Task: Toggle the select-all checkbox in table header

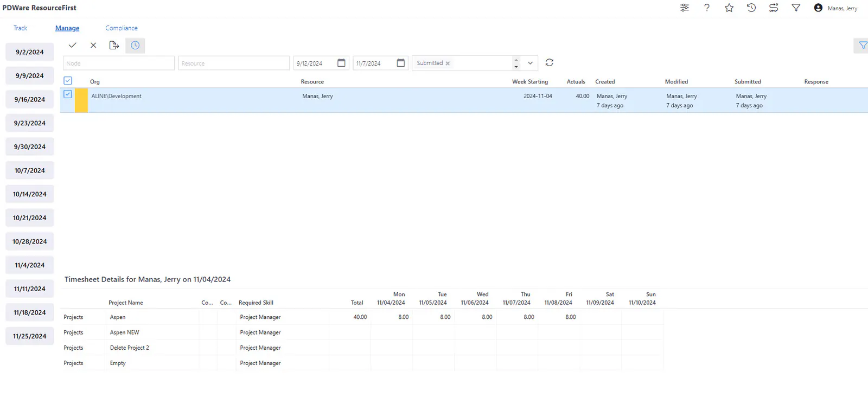Action: click(68, 81)
